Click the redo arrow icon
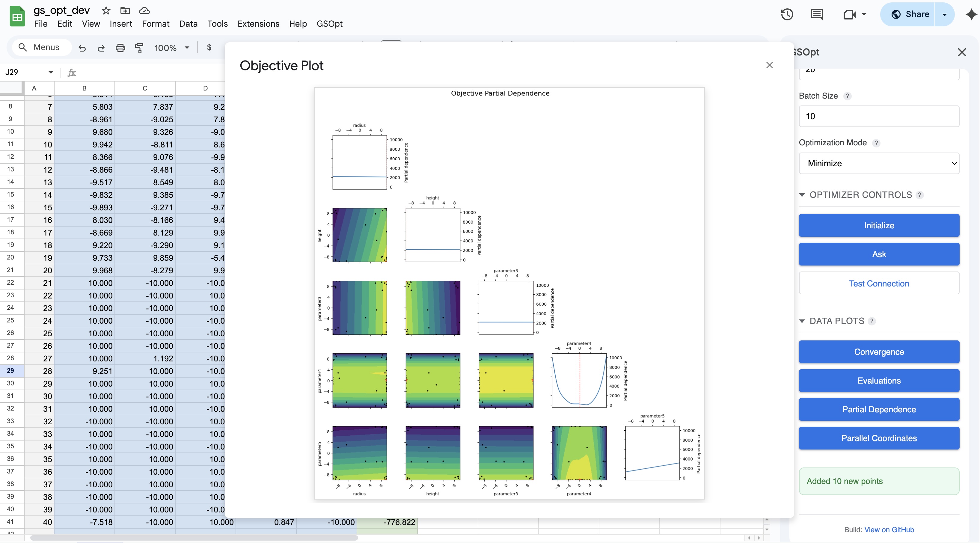Screen dimensions: 980x543 (101, 48)
